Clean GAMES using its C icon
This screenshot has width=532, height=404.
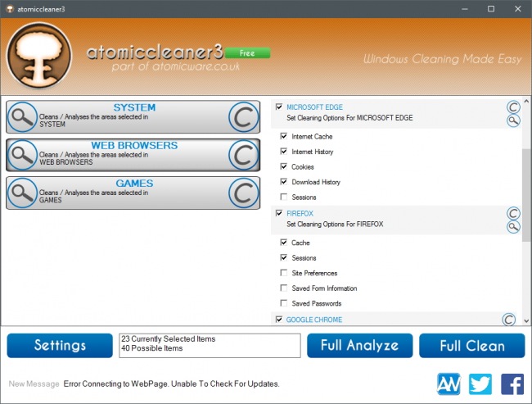(244, 193)
